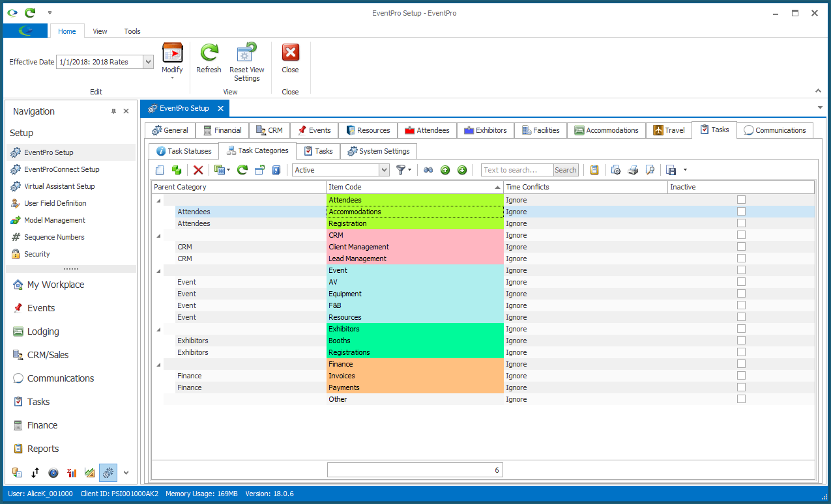
Task: Click the gears setup icon at navigation bottom
Action: coord(108,473)
